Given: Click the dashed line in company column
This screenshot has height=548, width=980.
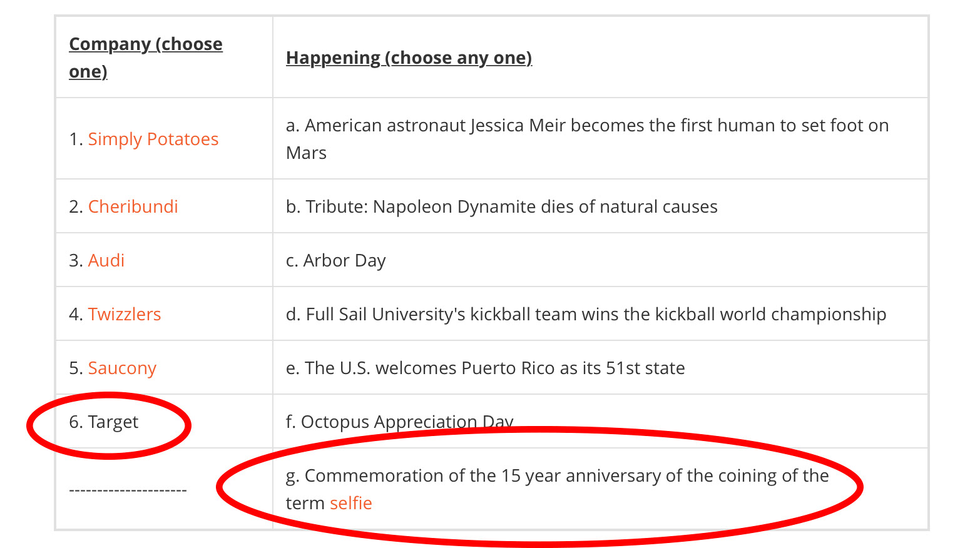Looking at the screenshot, I should click(128, 490).
